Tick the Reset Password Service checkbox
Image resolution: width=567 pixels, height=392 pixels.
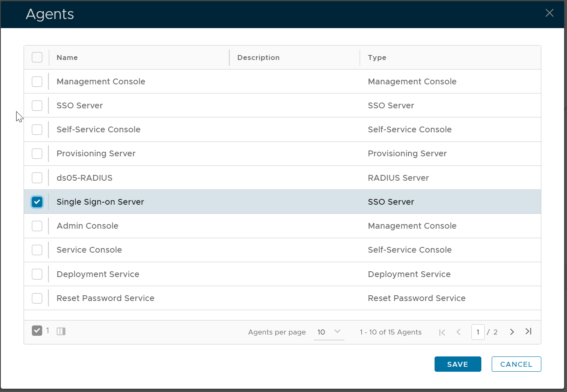click(37, 298)
